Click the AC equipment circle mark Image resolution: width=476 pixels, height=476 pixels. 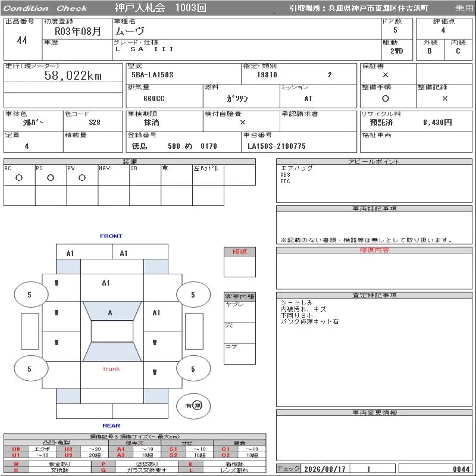pos(19,178)
